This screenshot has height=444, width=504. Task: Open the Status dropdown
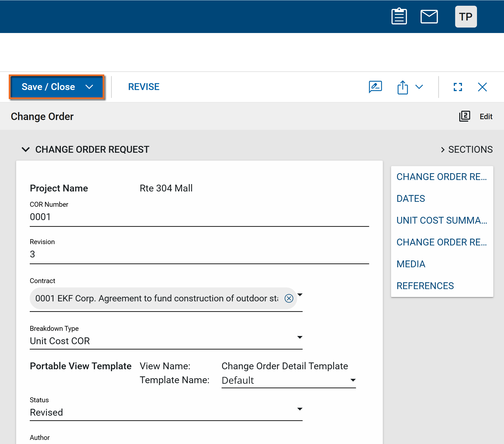pos(300,409)
